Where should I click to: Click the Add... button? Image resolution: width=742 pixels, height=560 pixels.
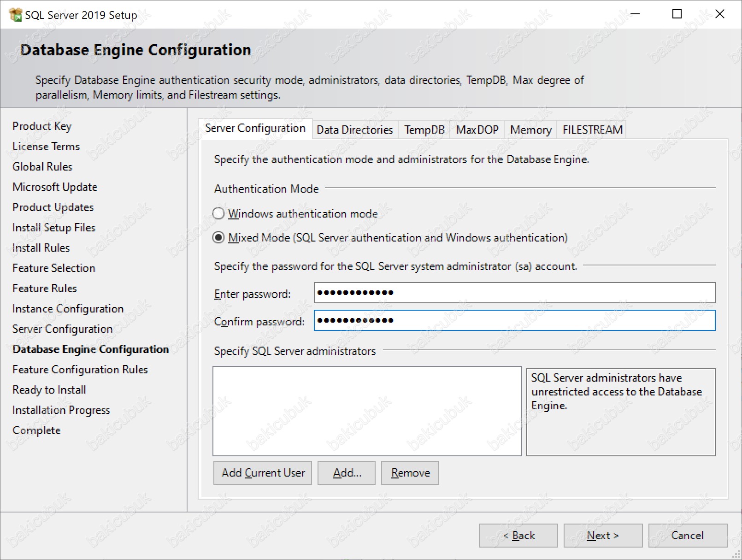(x=347, y=473)
